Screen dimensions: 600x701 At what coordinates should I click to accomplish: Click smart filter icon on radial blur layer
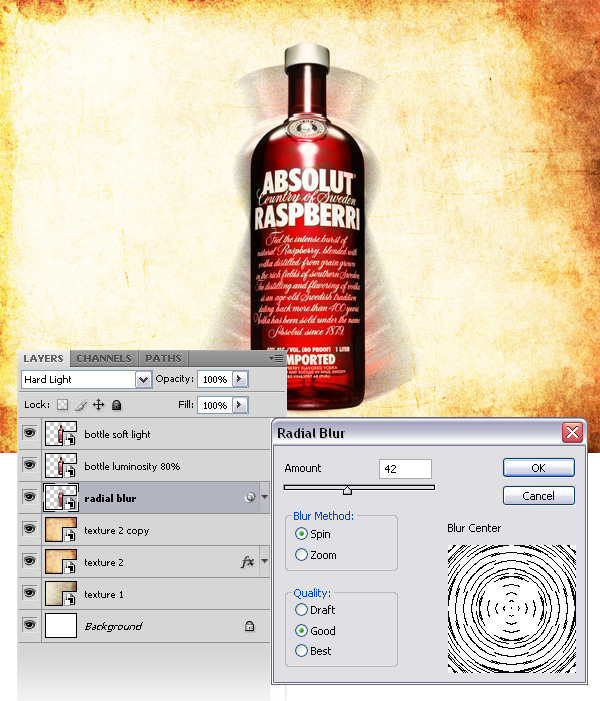point(250,497)
